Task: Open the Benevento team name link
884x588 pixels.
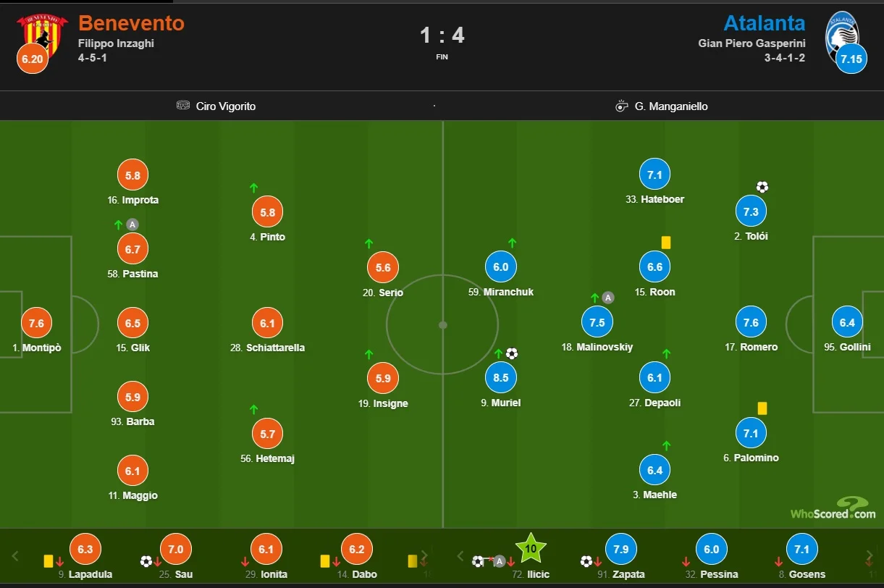Action: [131, 23]
